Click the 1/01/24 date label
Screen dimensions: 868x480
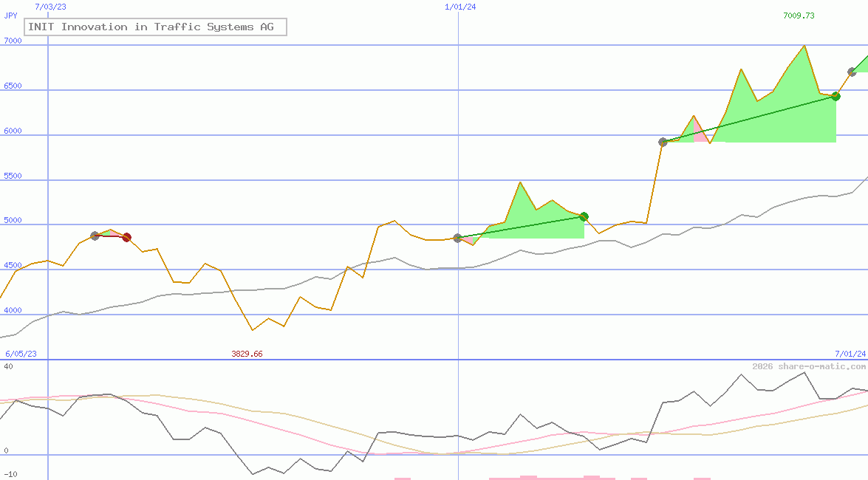click(460, 7)
